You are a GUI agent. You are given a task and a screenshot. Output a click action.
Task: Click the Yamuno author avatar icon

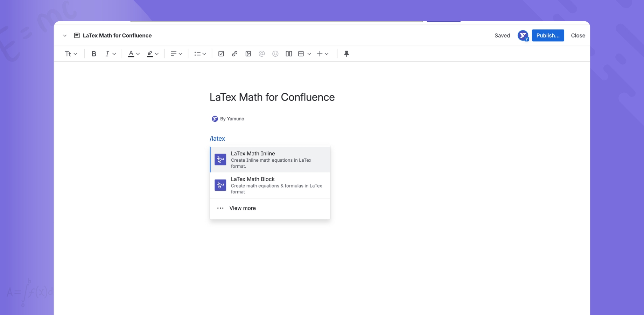click(x=215, y=119)
